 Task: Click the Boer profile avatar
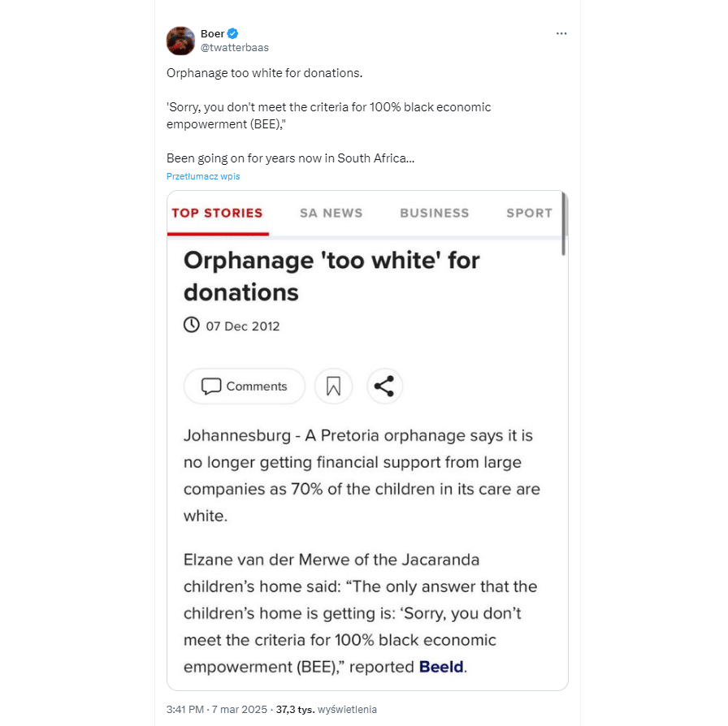coord(180,41)
